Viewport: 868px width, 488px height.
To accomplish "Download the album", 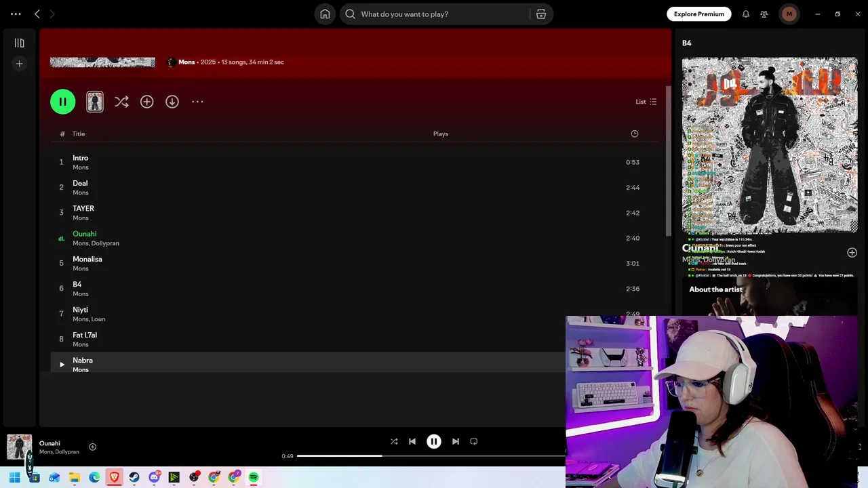I will (x=172, y=102).
